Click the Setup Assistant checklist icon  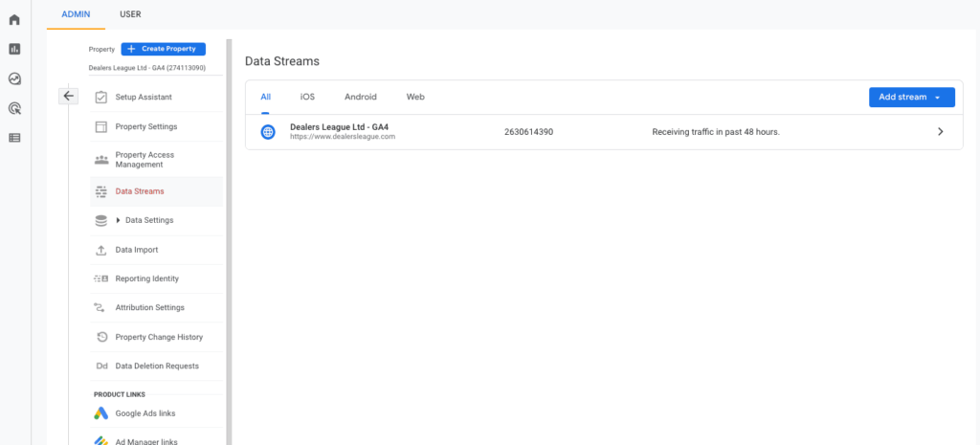[101, 97]
